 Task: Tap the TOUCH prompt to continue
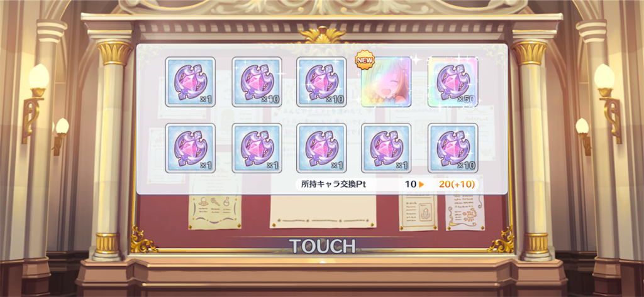pyautogui.click(x=322, y=246)
